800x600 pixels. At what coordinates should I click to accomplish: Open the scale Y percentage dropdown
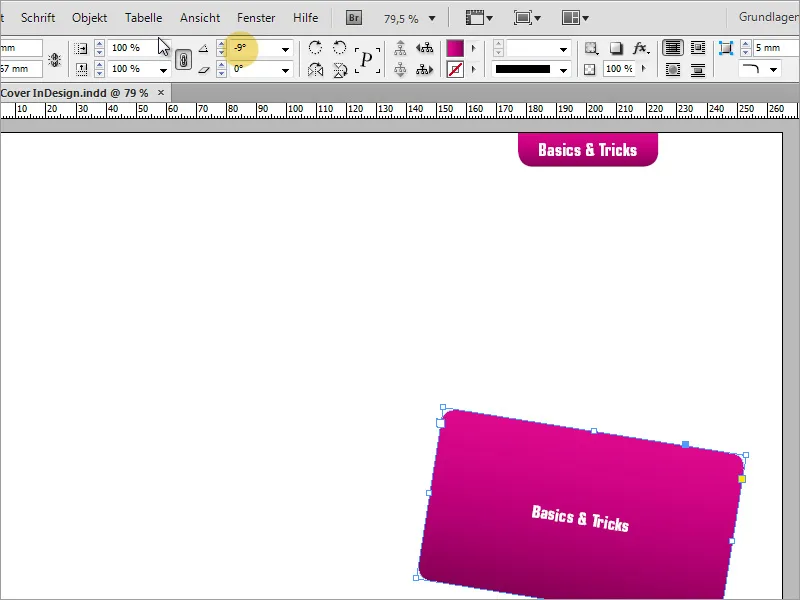click(x=163, y=70)
